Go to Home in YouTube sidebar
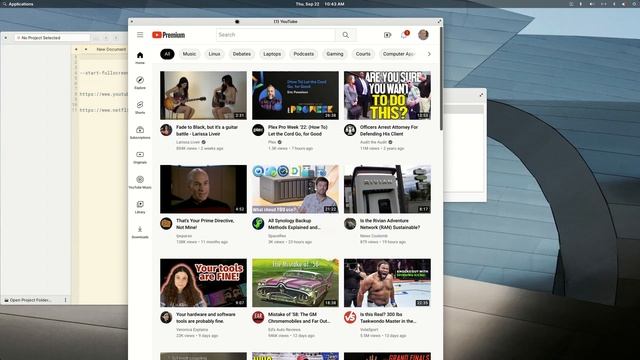640x360 pixels. click(x=140, y=58)
